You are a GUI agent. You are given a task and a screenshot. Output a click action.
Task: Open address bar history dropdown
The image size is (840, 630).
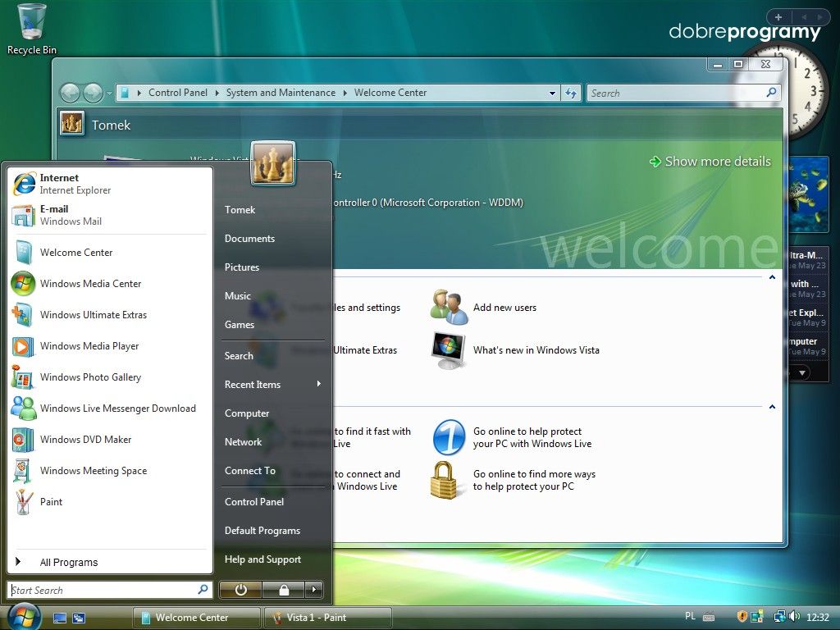[x=553, y=94]
